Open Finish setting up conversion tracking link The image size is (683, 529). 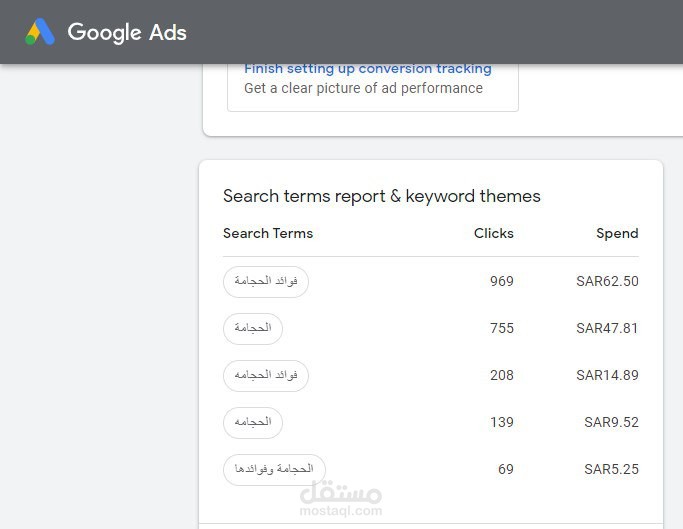pos(367,69)
